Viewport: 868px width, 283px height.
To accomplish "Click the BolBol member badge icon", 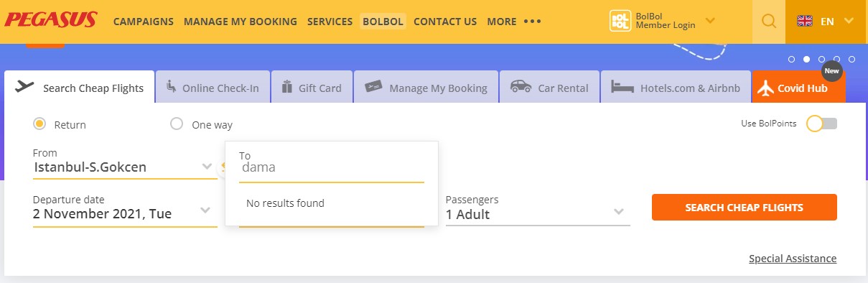I will tap(620, 20).
